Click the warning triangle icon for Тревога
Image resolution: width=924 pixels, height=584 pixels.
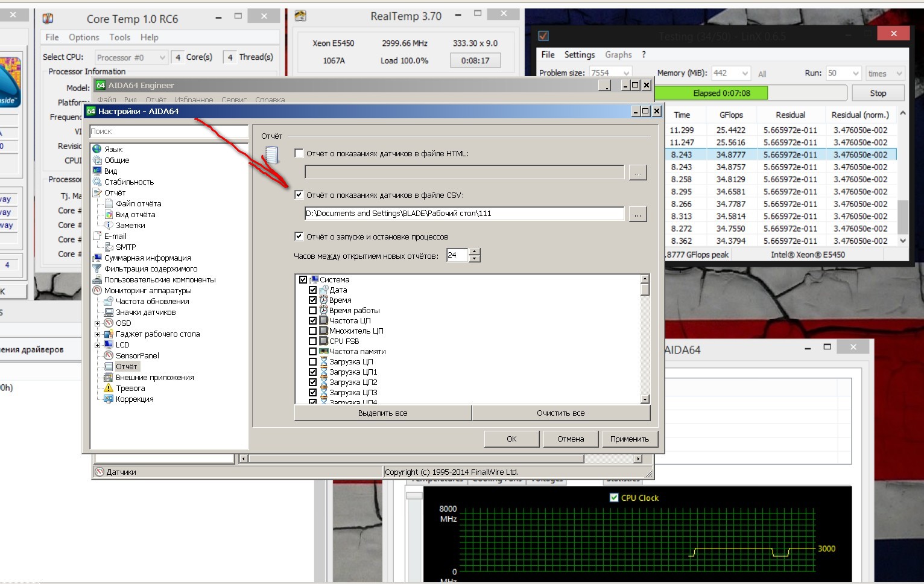coord(109,388)
